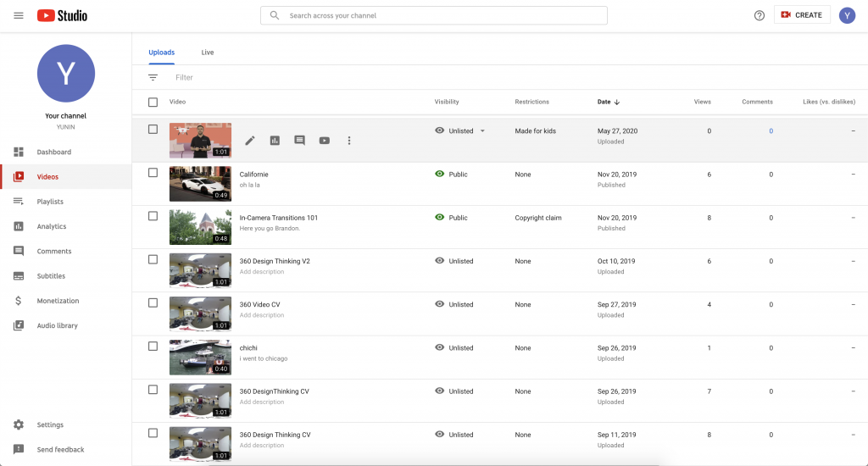Open account avatar menu at top right

847,15
